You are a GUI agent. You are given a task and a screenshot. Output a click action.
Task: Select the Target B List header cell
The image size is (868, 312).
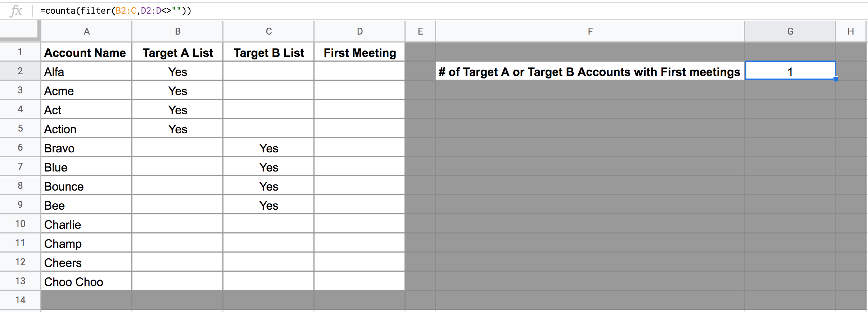[x=268, y=53]
